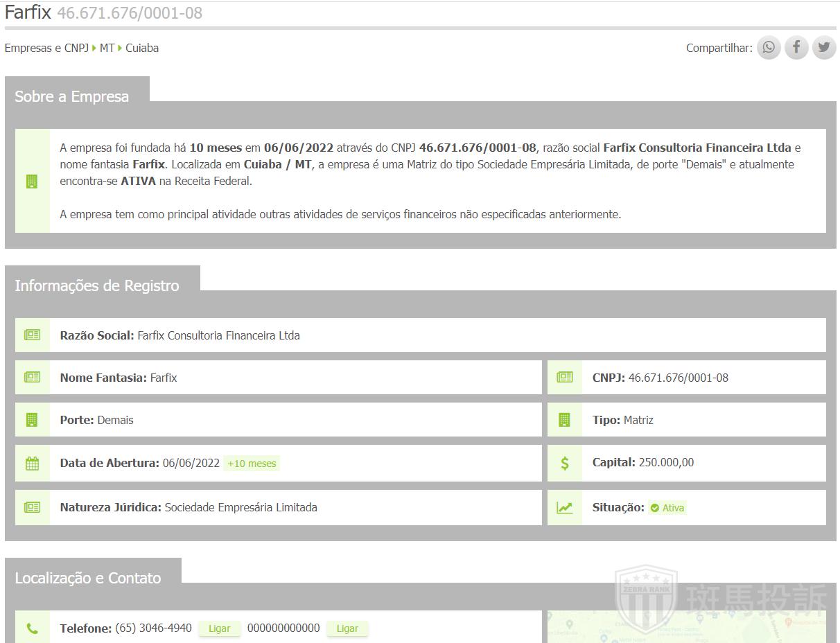Screen dimensions: 840x643
Task: Open the Empresas e CNPJ breadcrumb link
Action: [46, 48]
